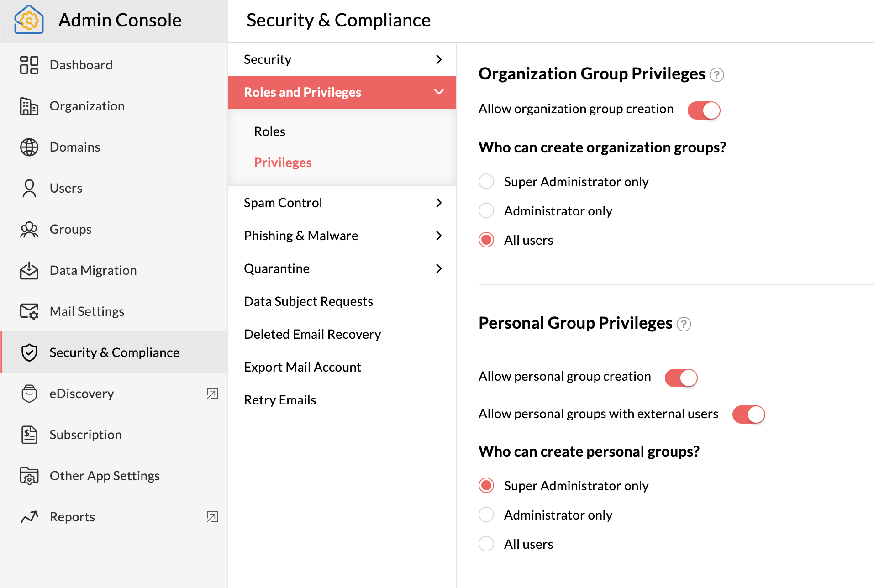The width and height of the screenshot is (874, 588).
Task: Click the Organization icon in sidebar
Action: pos(29,106)
